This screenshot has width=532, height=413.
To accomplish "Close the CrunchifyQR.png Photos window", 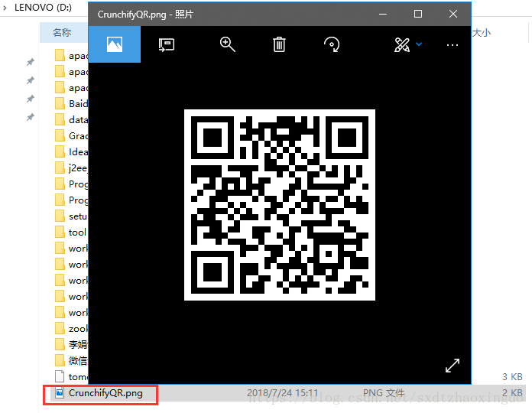I will (x=453, y=14).
